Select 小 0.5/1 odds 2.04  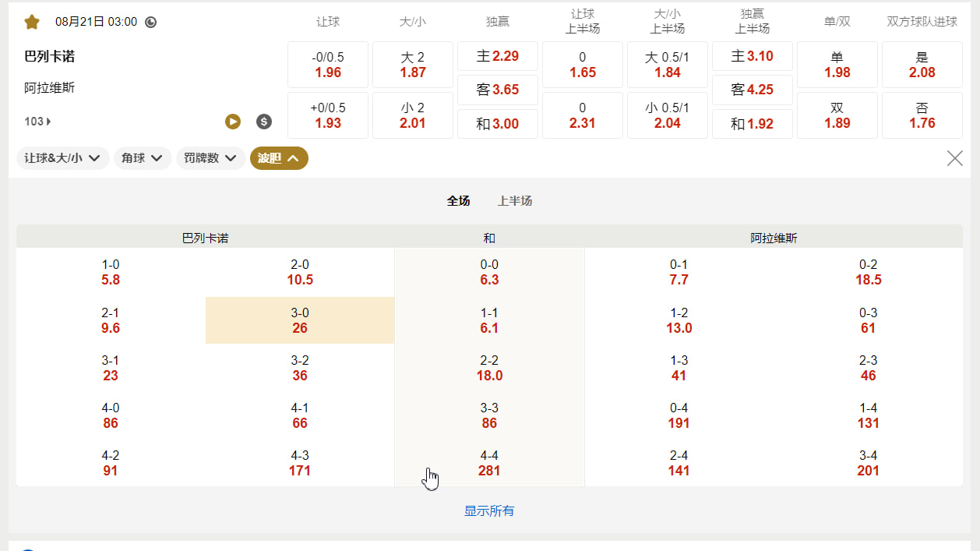[668, 115]
